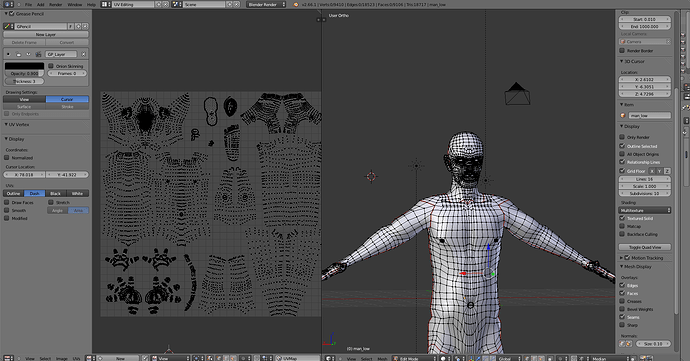Enable the Render Border checkbox

(x=622, y=50)
